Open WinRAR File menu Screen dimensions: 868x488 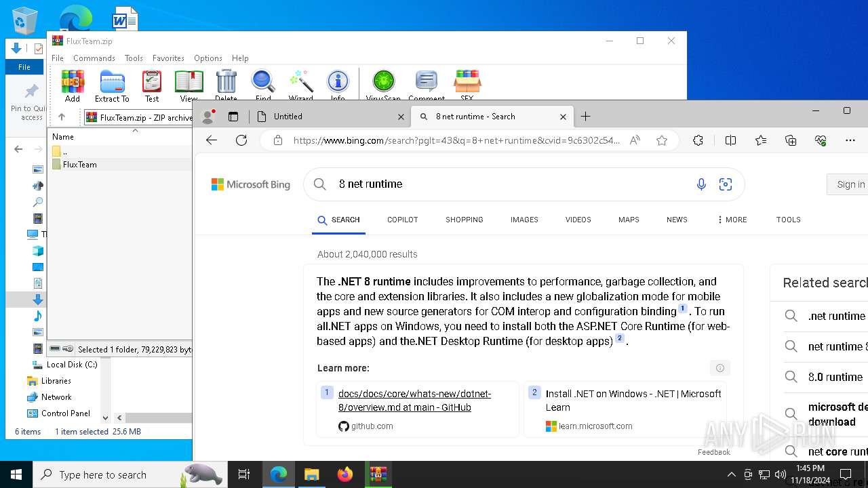pyautogui.click(x=58, y=58)
